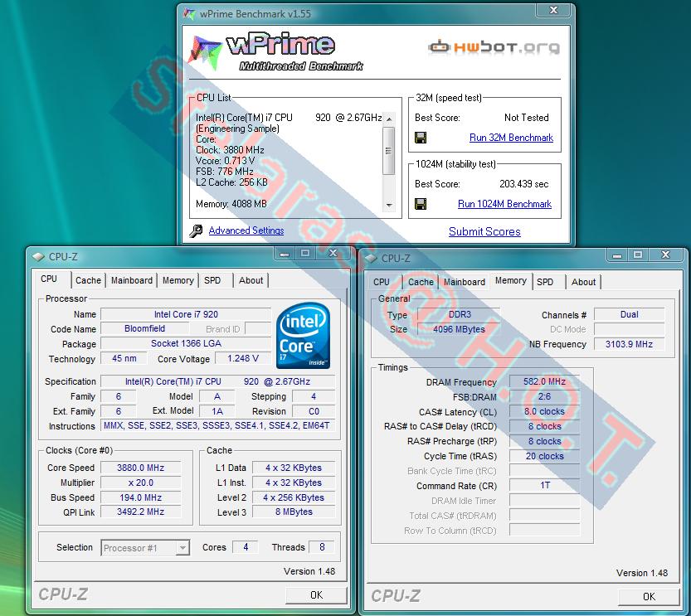Click memory Size value '4096 MBytes'

point(460,329)
